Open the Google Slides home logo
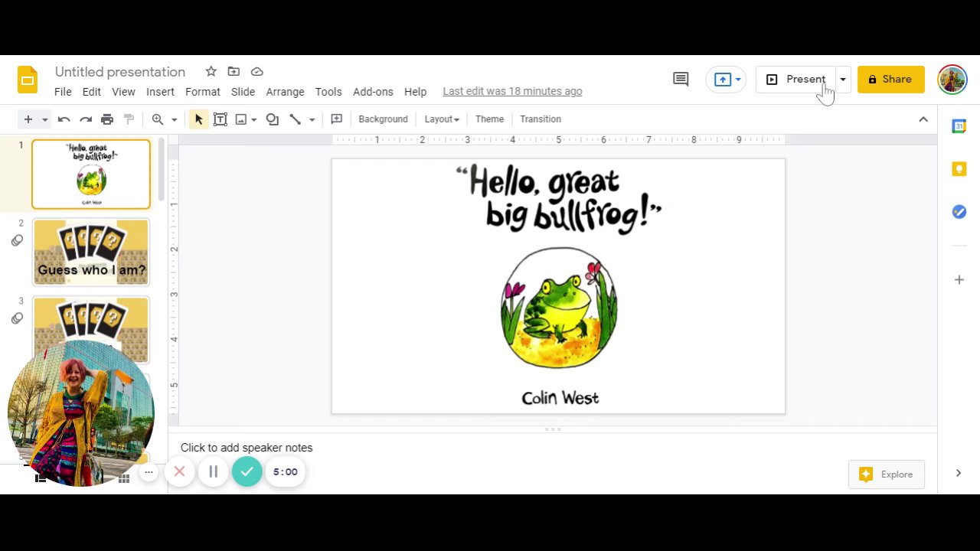980x551 pixels. click(x=28, y=80)
